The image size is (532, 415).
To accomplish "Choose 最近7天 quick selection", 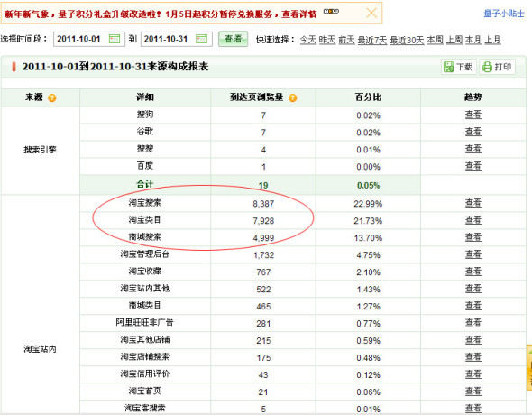I will click(371, 41).
